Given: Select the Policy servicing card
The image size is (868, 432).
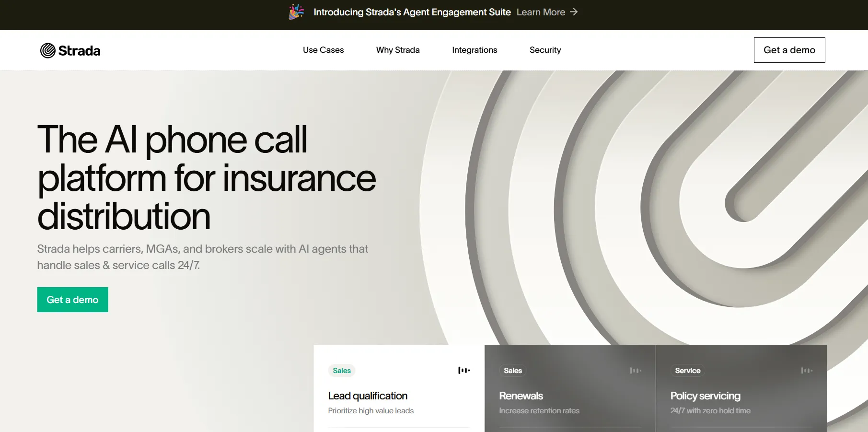Looking at the screenshot, I should [741, 388].
